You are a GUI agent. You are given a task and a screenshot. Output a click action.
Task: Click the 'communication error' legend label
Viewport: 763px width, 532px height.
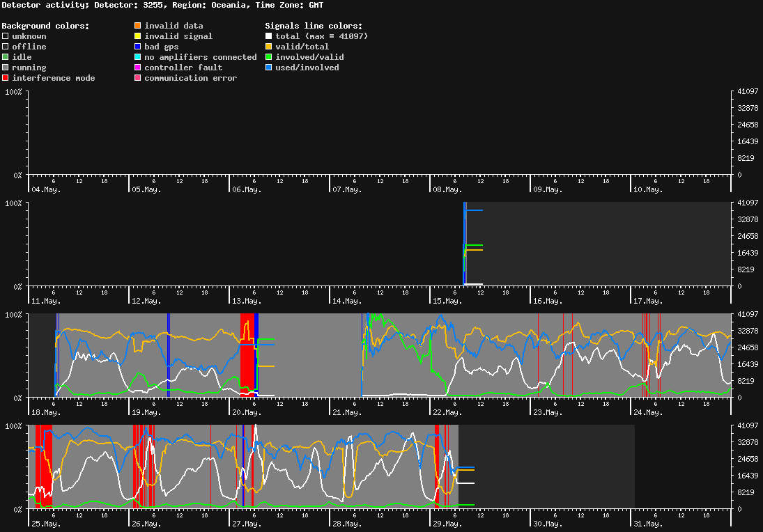[191, 78]
